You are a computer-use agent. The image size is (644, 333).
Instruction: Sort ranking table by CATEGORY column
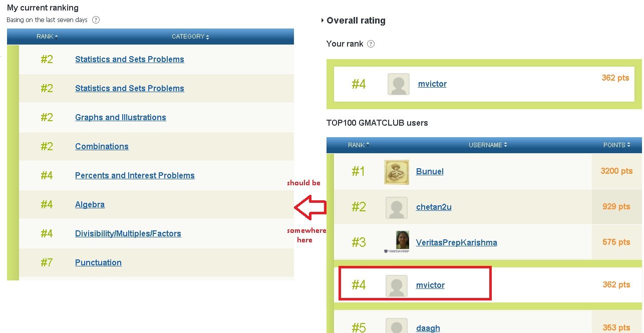[190, 37]
